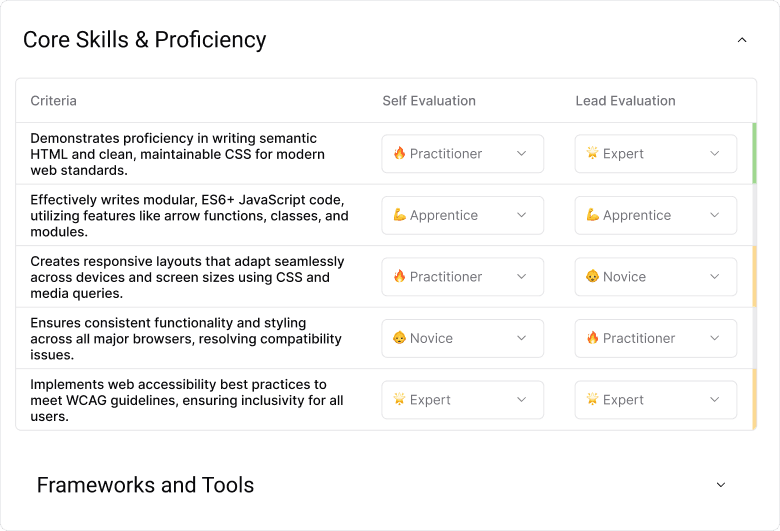The height and width of the screenshot is (531, 780).
Task: Open Lead Evaluation dropdown for cross-browser row
Action: (x=655, y=338)
